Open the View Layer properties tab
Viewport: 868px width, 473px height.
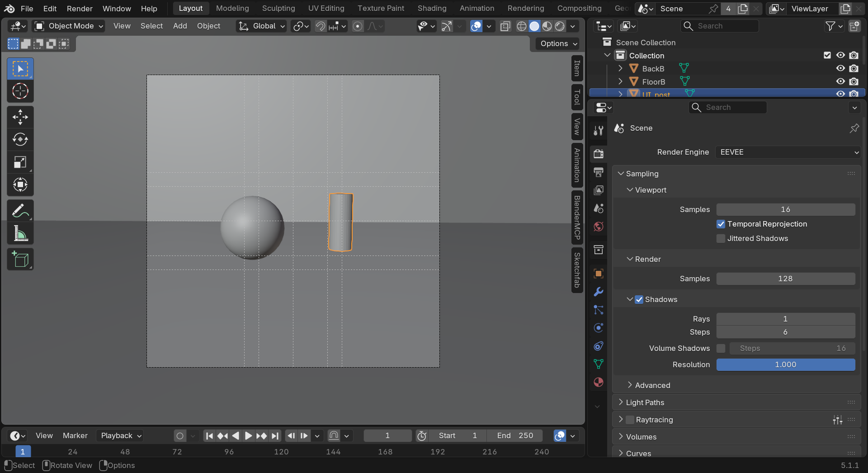(x=599, y=190)
